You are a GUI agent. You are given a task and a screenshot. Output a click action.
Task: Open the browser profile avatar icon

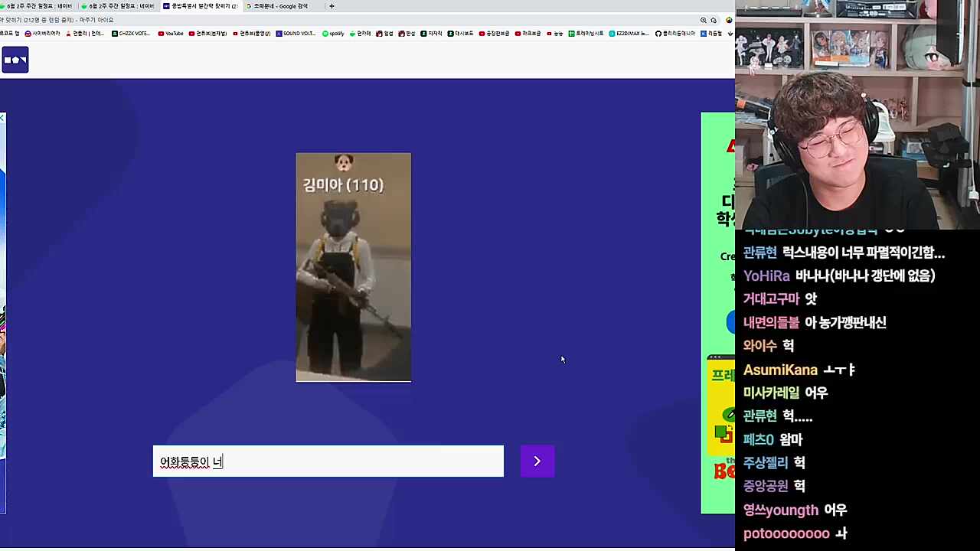coord(729,20)
